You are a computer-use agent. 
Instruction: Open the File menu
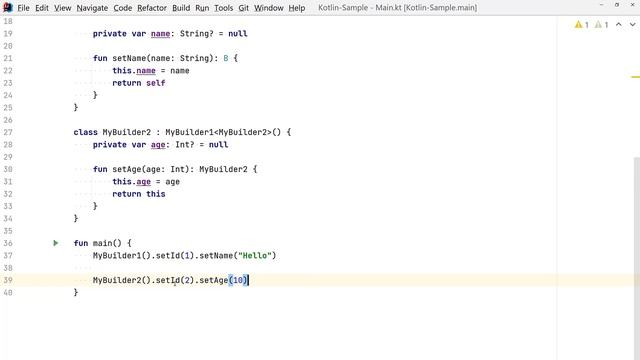23,8
